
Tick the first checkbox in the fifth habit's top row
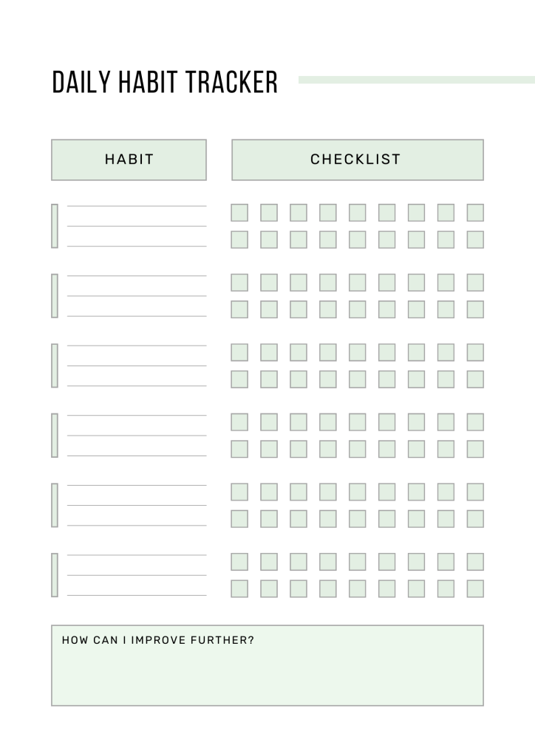239,492
